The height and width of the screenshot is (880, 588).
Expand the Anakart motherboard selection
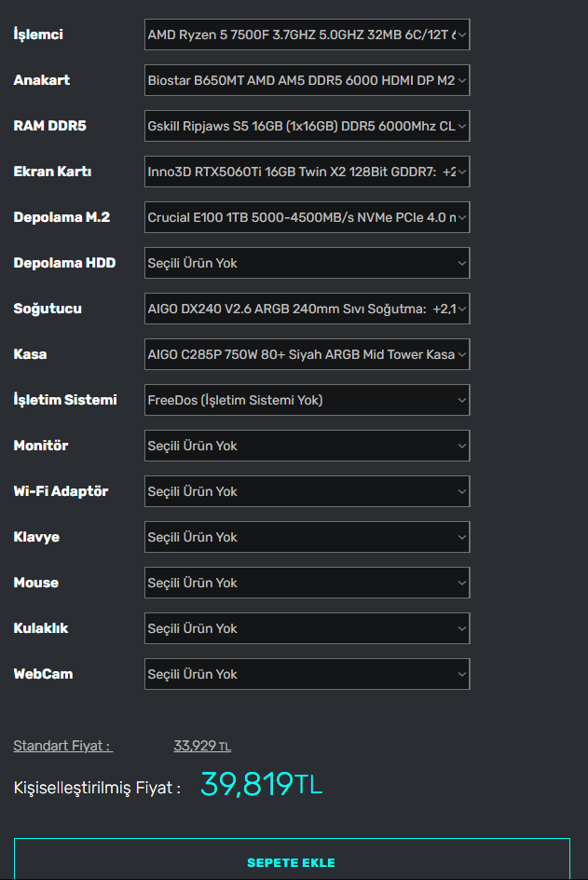[x=307, y=81]
